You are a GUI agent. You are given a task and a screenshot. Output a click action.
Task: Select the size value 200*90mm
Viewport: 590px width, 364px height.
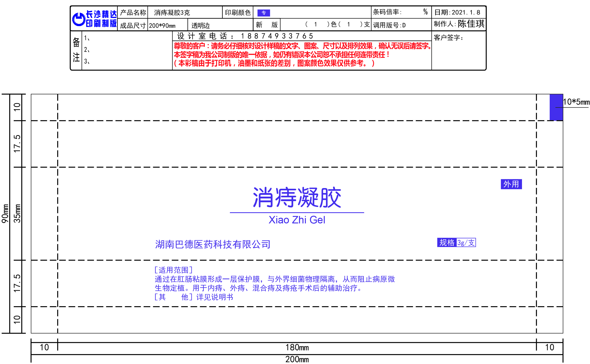point(162,25)
